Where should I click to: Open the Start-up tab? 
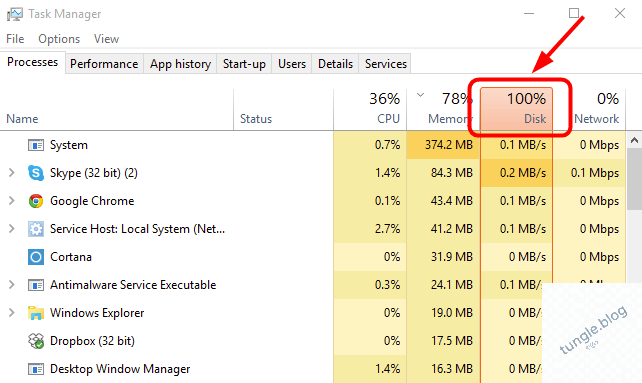244,64
